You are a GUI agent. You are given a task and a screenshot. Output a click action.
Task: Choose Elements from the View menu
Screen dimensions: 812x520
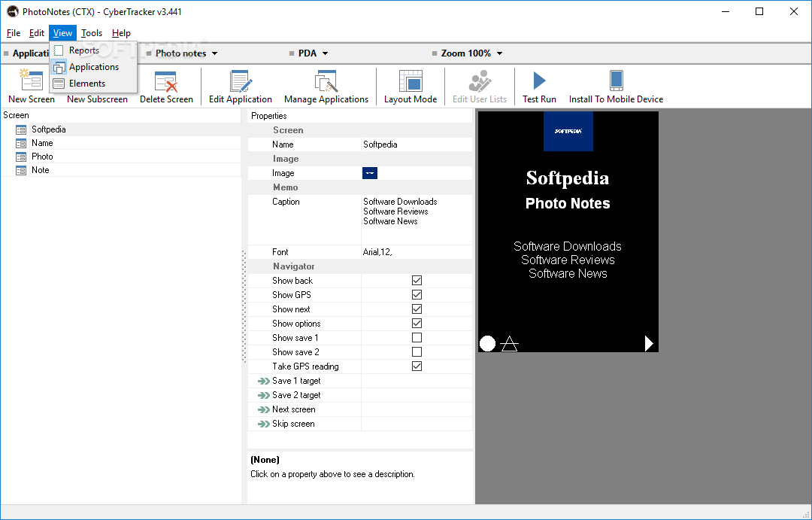93,84
